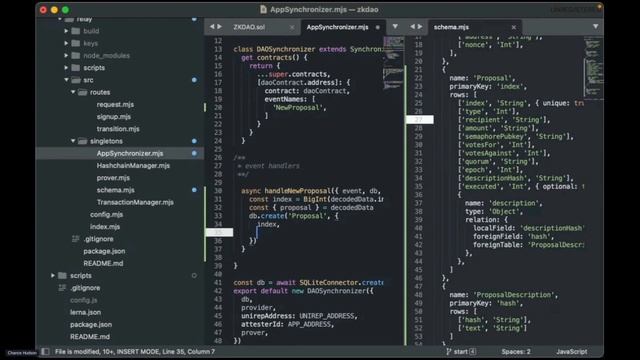Open schema.mjs in sidebar
640x360 pixels.
tap(116, 190)
